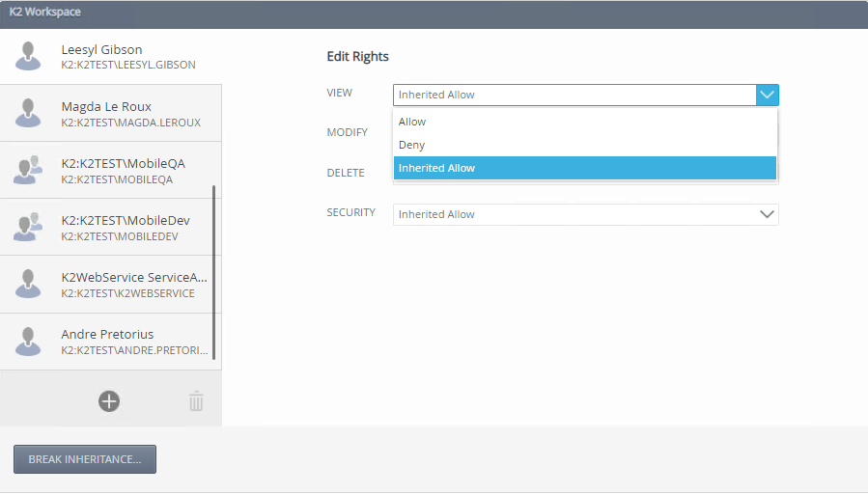Click Magda Le Roux's avatar icon

pyautogui.click(x=29, y=113)
